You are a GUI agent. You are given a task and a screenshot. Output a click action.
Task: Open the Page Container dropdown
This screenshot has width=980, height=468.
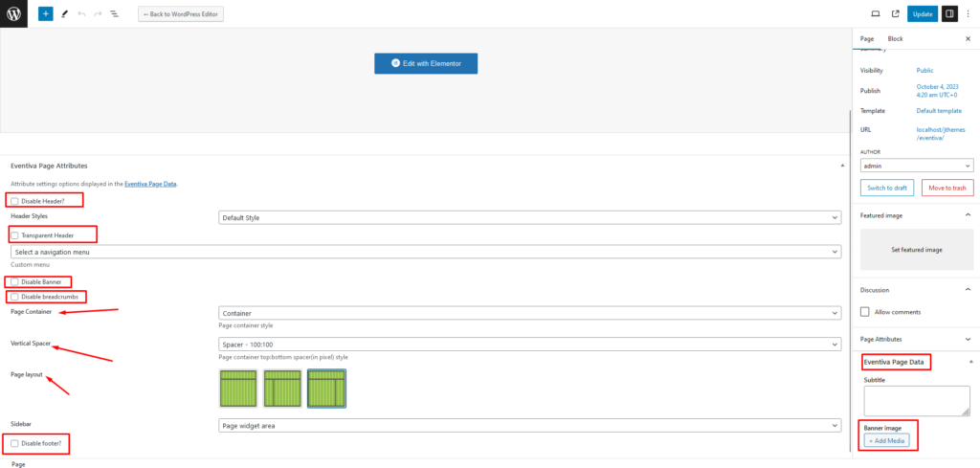[x=530, y=313]
